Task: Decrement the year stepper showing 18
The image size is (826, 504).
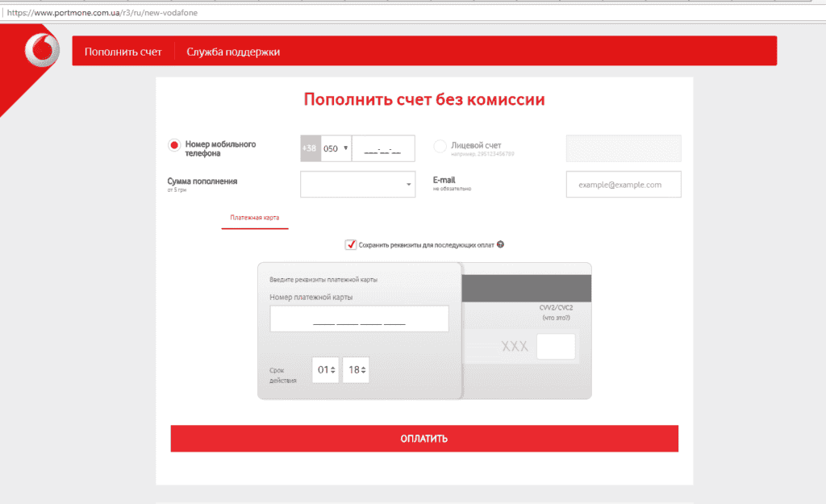Action: click(x=363, y=373)
